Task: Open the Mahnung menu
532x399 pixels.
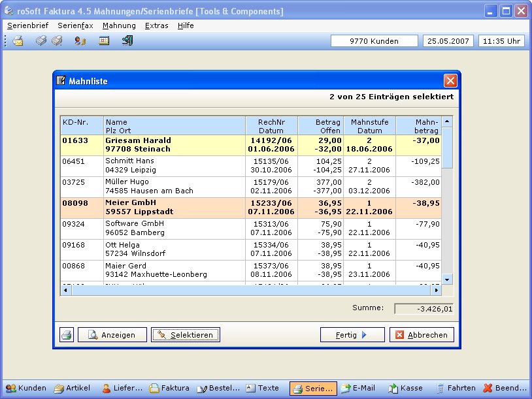Action: click(x=119, y=25)
